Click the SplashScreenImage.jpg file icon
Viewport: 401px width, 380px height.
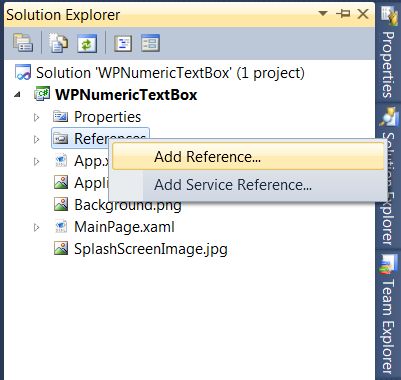[61, 248]
